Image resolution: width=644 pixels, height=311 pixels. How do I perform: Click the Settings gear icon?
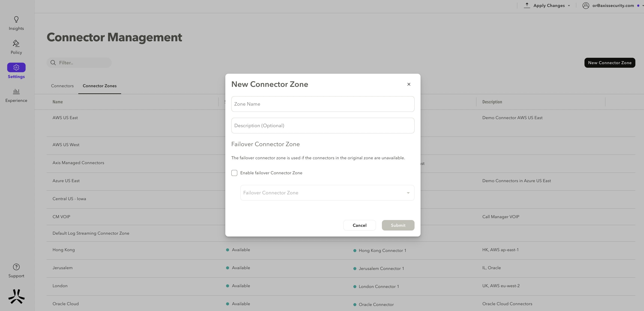pyautogui.click(x=16, y=68)
